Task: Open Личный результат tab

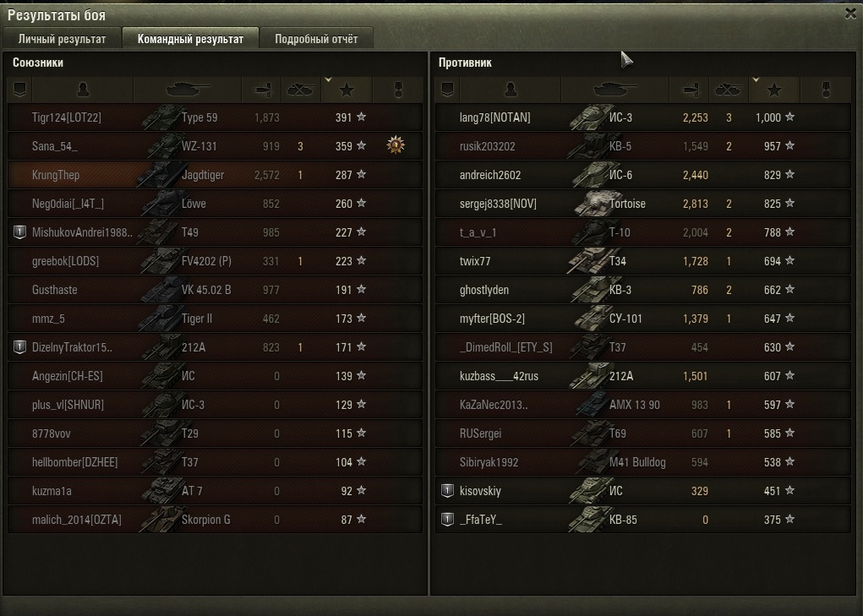Action: [x=62, y=39]
